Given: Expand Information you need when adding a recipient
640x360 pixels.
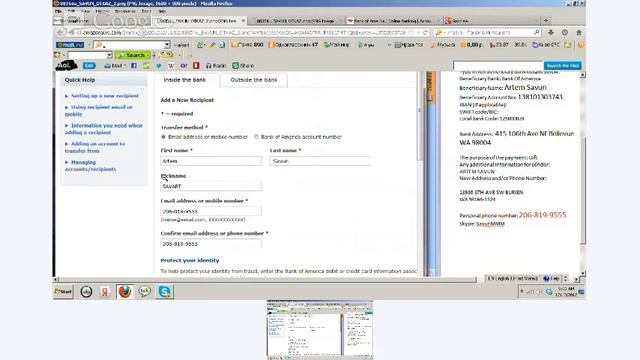Looking at the screenshot, I should pos(104,129).
